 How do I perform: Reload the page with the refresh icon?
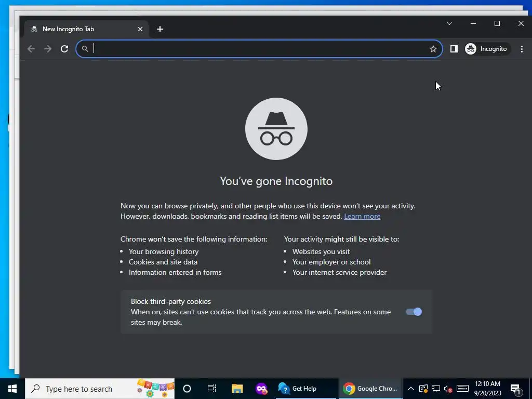64,49
